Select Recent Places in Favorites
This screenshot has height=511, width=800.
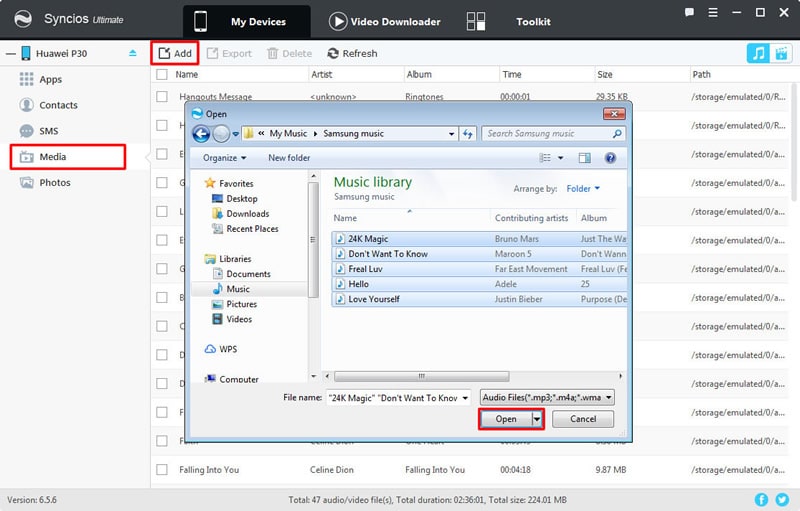click(245, 229)
